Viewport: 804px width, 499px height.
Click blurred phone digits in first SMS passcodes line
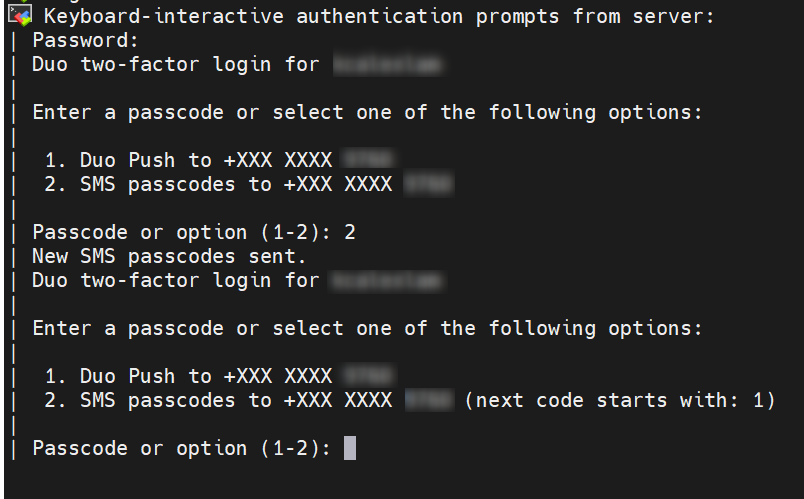[429, 184]
